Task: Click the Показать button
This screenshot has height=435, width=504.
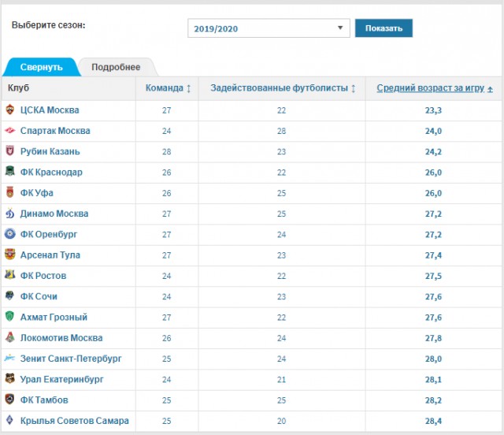Action: click(384, 28)
